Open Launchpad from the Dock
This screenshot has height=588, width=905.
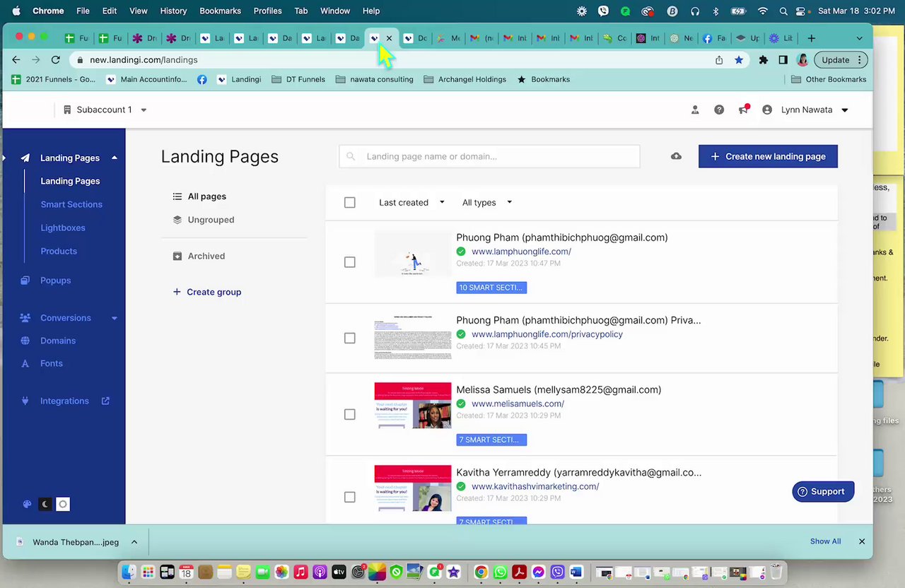pyautogui.click(x=148, y=572)
